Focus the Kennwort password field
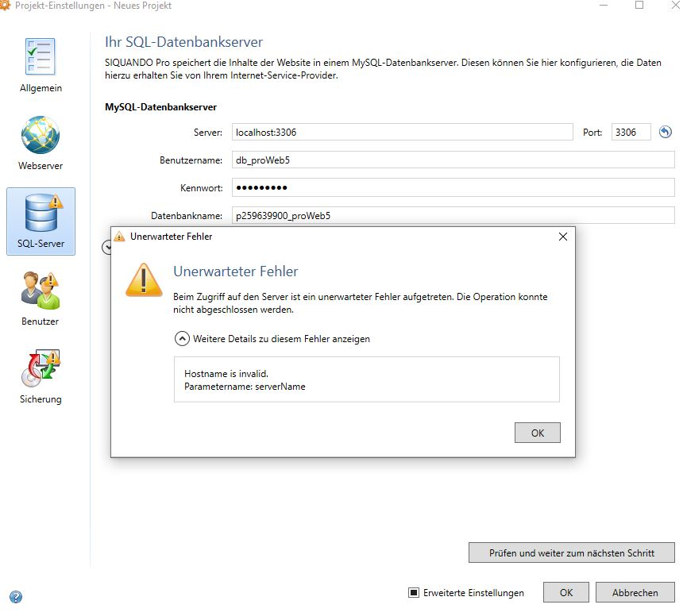The width and height of the screenshot is (687, 616). [453, 187]
